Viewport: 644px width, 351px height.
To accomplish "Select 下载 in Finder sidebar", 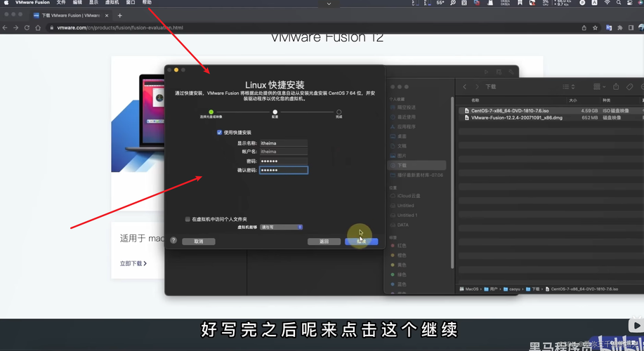I will click(416, 166).
